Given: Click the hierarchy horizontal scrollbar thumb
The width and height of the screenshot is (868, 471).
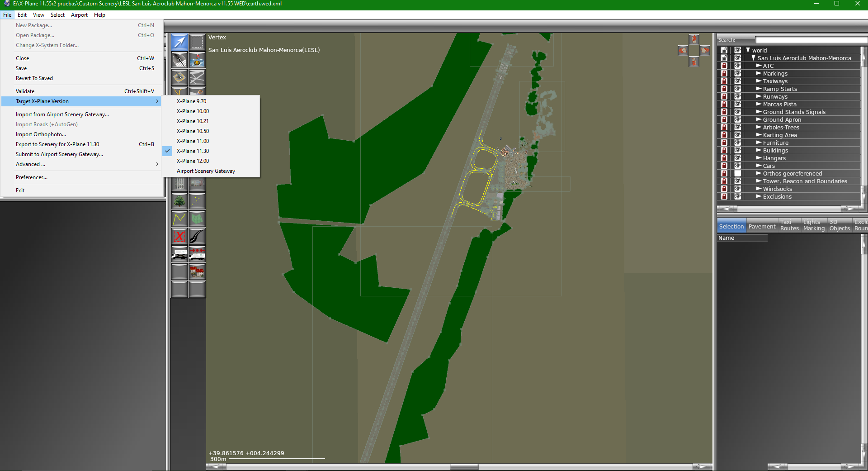Looking at the screenshot, I should pyautogui.click(x=789, y=209).
